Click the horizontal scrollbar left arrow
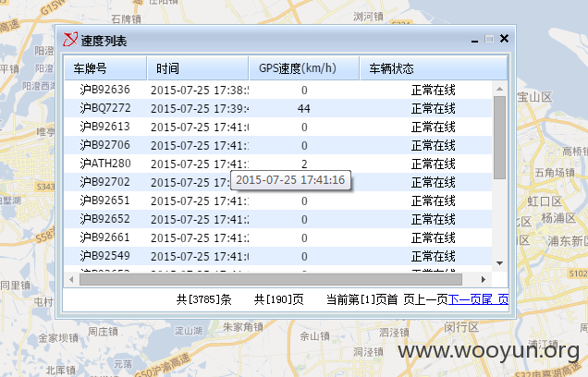 click(x=71, y=280)
